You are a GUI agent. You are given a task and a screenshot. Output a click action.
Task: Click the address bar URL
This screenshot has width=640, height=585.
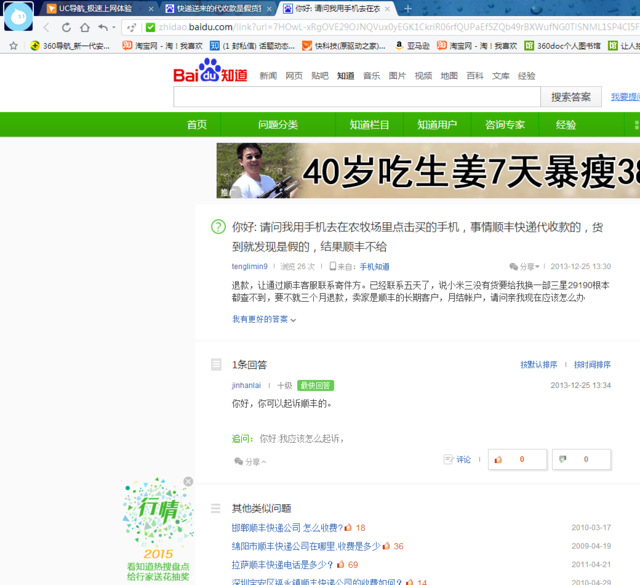tap(398, 27)
